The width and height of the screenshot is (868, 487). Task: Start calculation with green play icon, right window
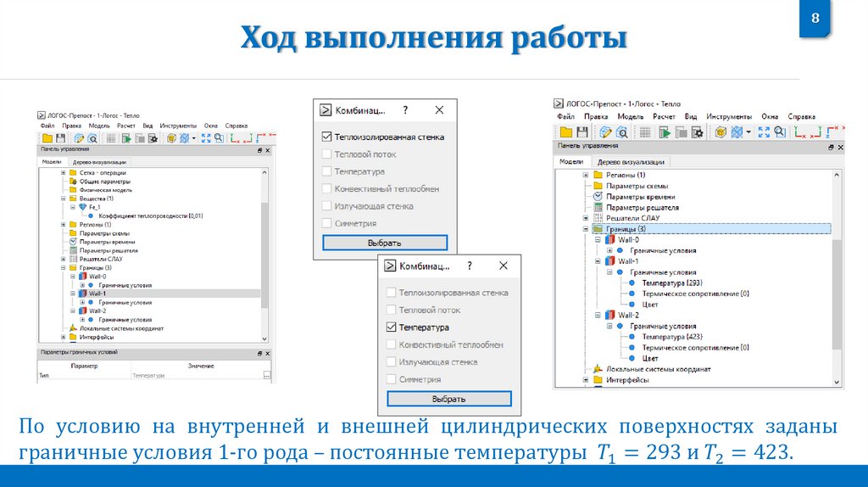[x=665, y=132]
